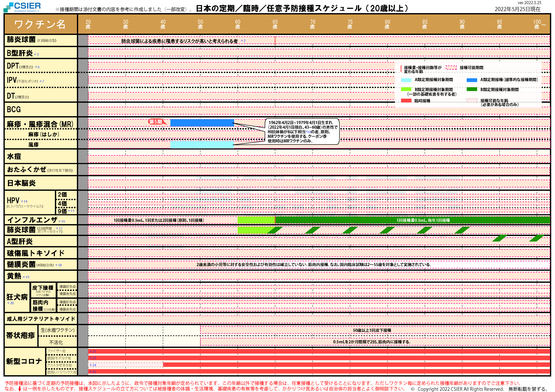Viewport: 555px width, 392px height.
Task: Open footnote *21 in the ファイザー社 row
Action: click(93, 351)
